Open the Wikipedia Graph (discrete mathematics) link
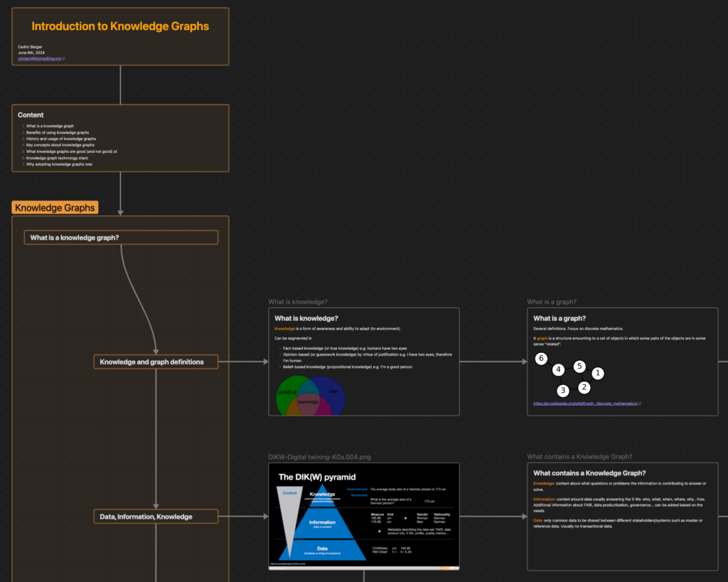This screenshot has width=728, height=582. pos(585,403)
